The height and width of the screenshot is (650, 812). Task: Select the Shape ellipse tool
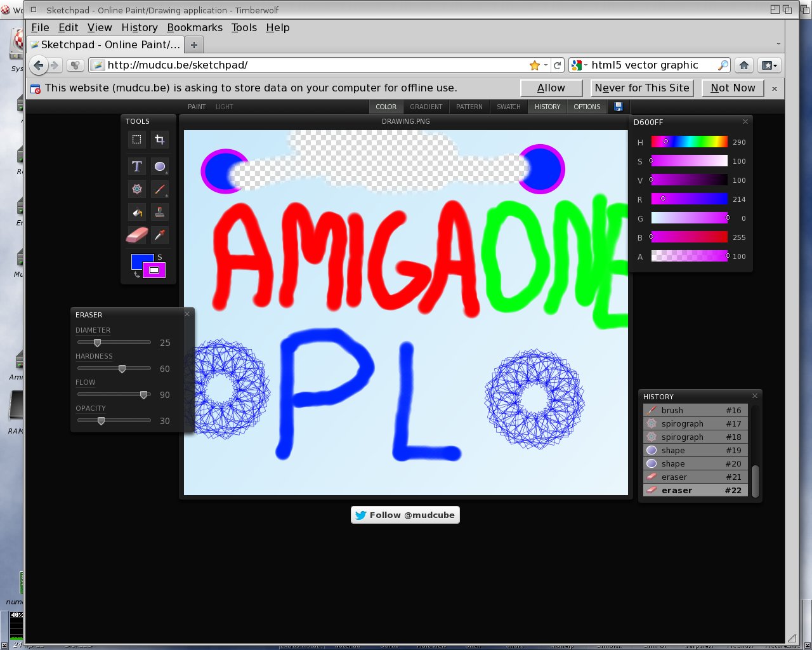pyautogui.click(x=160, y=166)
